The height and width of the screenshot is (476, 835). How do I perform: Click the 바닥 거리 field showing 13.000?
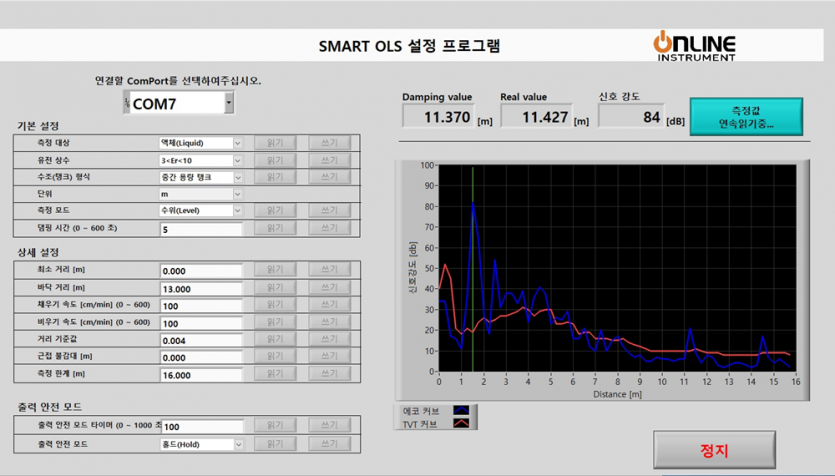pyautogui.click(x=200, y=288)
